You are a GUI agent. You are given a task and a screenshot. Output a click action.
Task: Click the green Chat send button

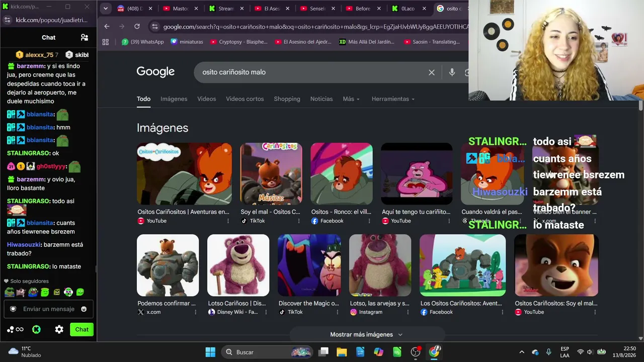tap(82, 329)
